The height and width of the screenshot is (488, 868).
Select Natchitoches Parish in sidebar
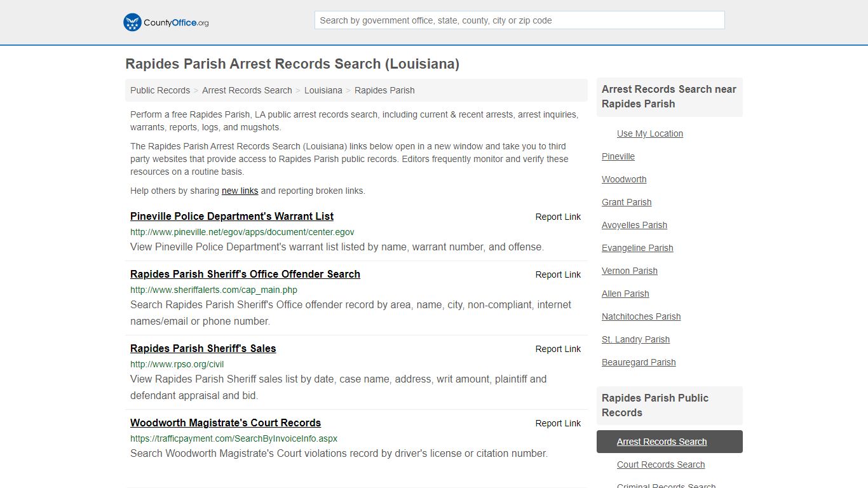click(x=641, y=316)
